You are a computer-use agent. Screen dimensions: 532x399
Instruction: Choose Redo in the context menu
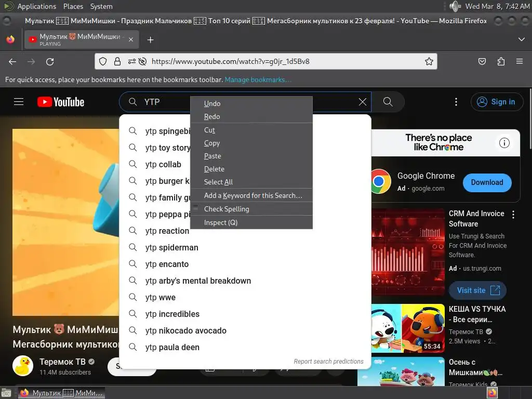point(251,116)
